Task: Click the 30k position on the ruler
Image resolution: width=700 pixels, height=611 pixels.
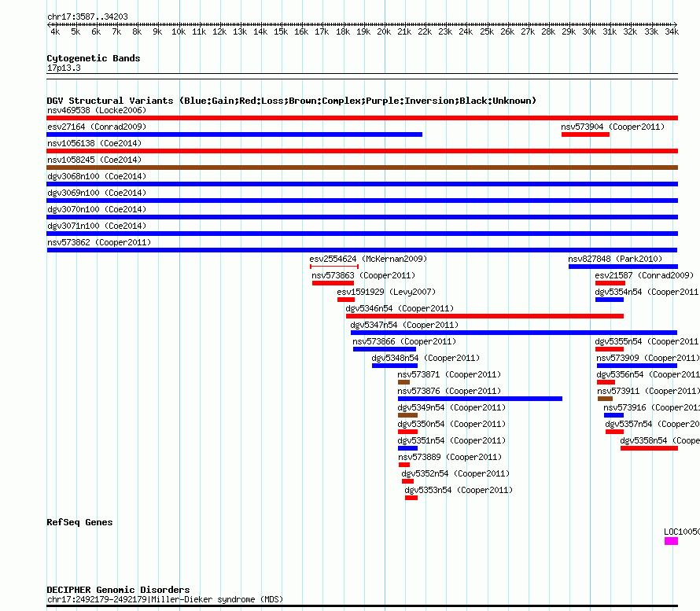Action: point(589,31)
